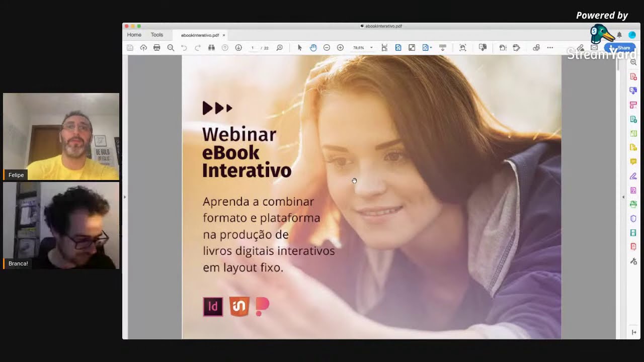The image size is (644, 362).
Task: Click the full screen mode icon
Action: pos(412,48)
